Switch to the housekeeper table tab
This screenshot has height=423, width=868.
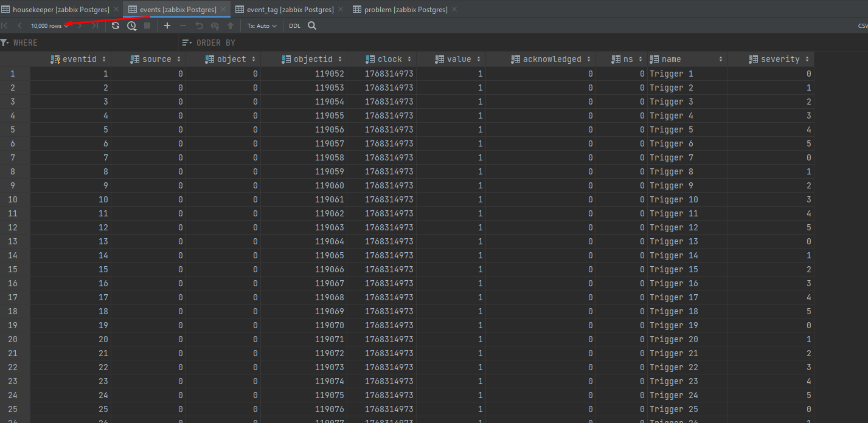point(60,10)
